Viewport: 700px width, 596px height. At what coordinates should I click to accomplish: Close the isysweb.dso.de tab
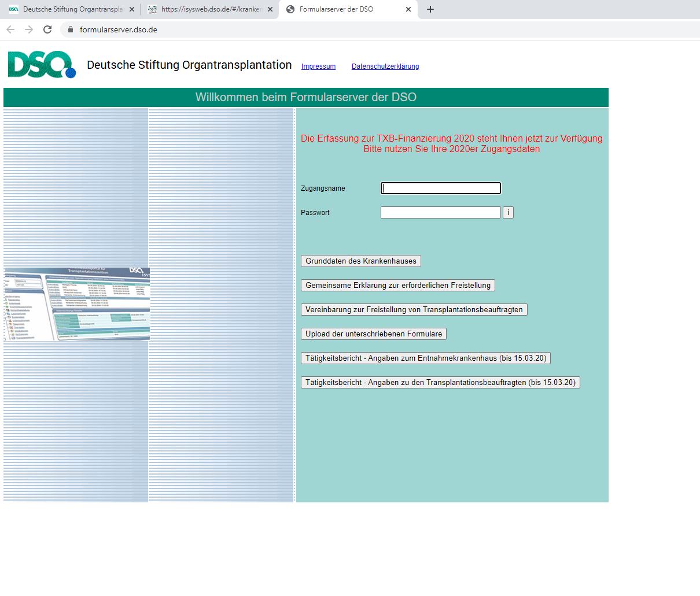[x=270, y=9]
